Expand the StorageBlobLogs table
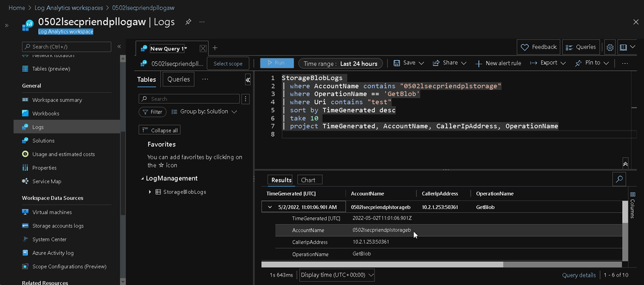The image size is (644, 285). tap(150, 192)
